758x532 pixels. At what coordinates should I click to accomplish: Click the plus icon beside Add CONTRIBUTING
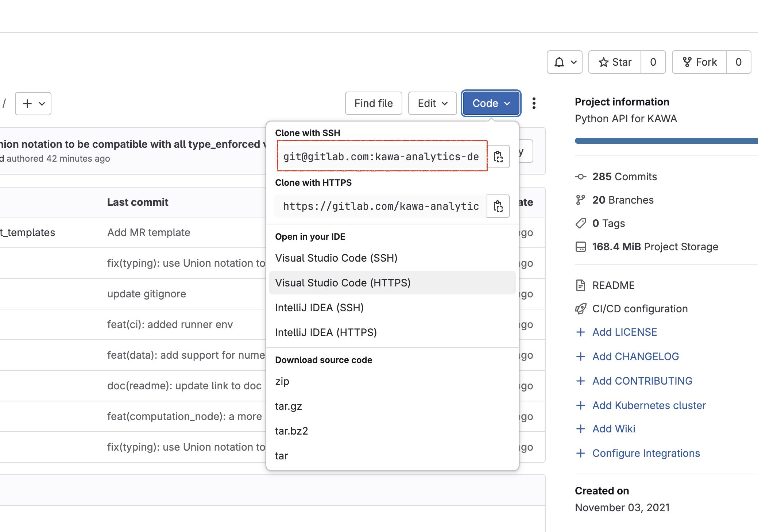click(x=580, y=381)
